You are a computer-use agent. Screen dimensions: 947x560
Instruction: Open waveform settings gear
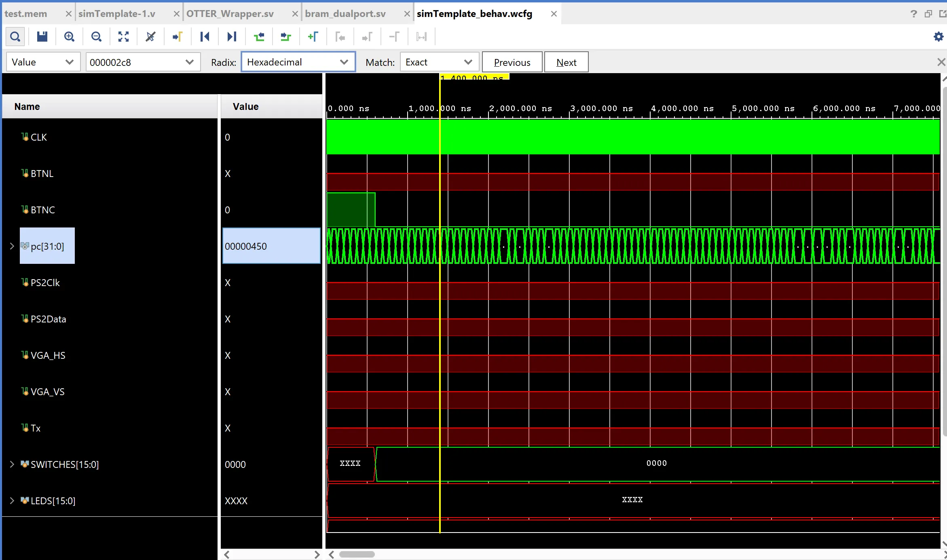[x=938, y=37]
